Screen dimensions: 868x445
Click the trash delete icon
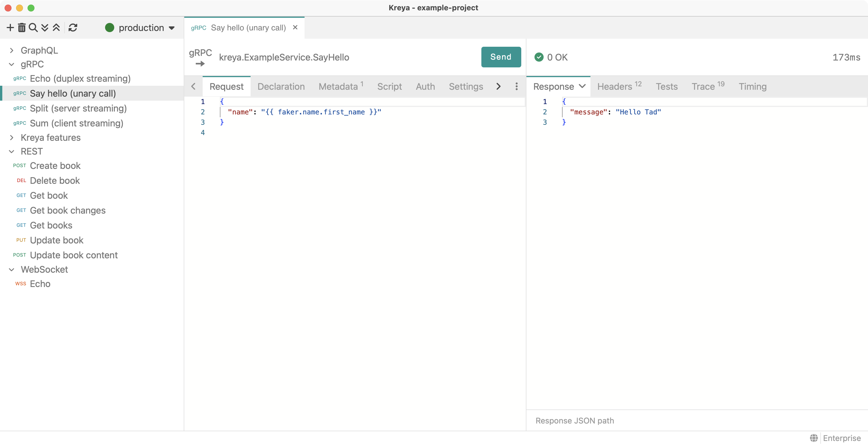pyautogui.click(x=22, y=28)
